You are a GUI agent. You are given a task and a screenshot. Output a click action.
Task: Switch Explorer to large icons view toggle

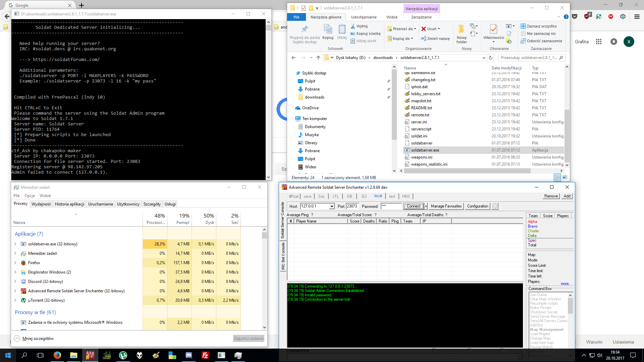tap(565, 177)
